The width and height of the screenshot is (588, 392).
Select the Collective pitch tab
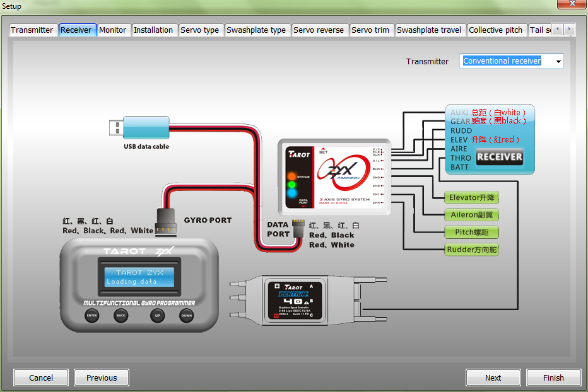pyautogui.click(x=495, y=30)
